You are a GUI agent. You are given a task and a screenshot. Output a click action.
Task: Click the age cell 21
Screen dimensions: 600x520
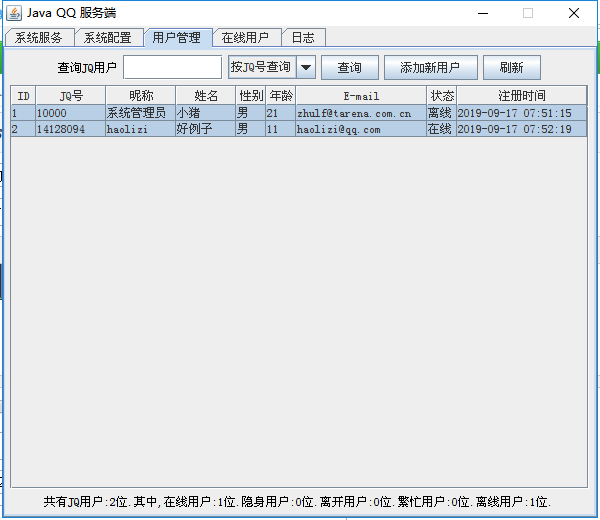pos(281,113)
